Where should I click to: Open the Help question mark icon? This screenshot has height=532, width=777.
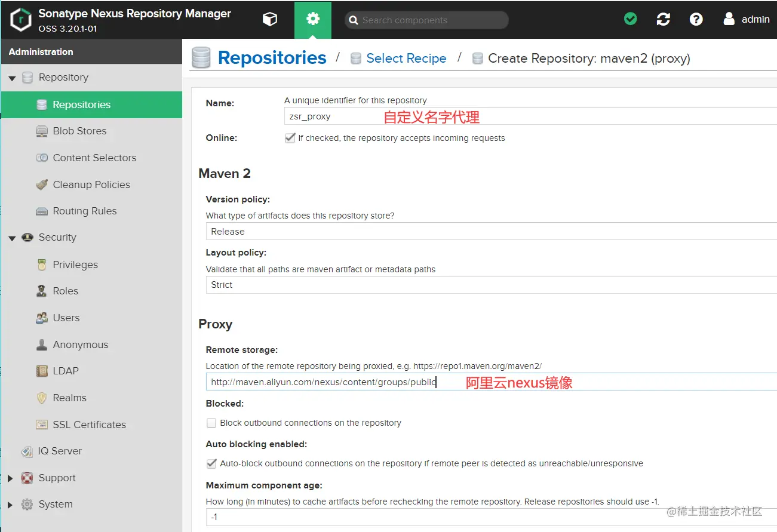[x=696, y=19]
